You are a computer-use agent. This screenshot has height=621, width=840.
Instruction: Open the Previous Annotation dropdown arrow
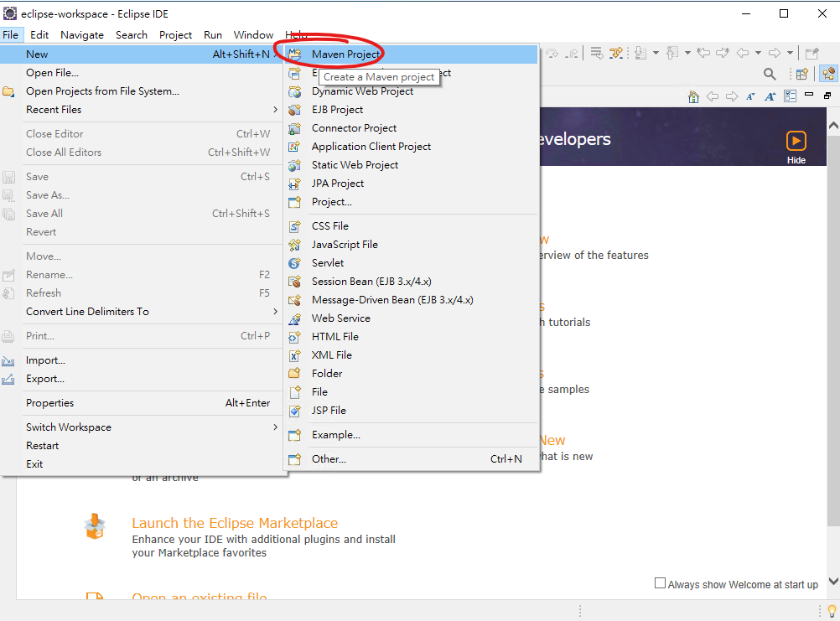(x=688, y=53)
